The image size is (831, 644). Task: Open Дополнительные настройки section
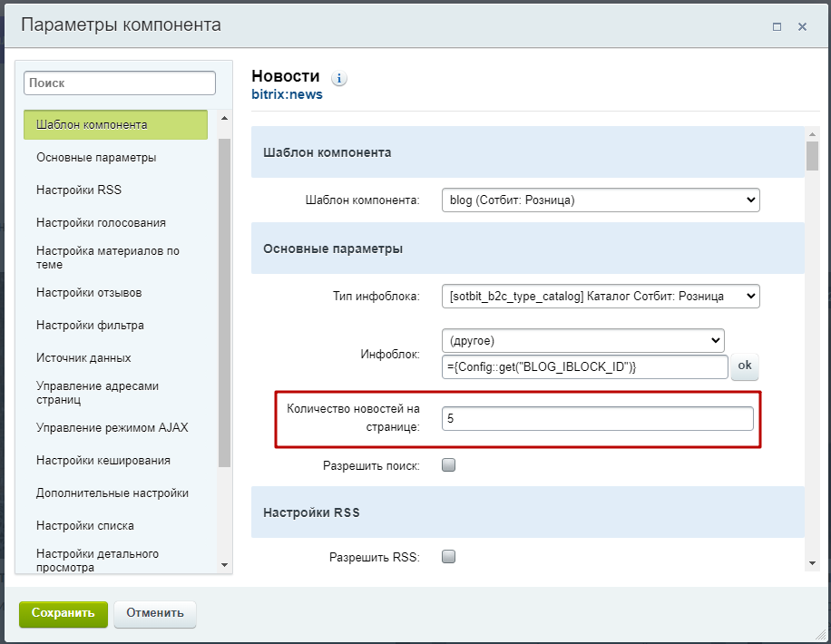pos(112,493)
